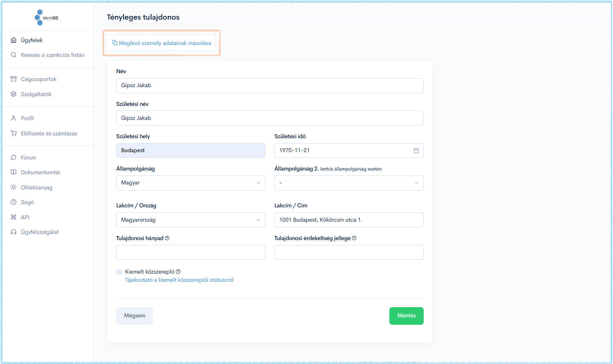Click the Mégsem button
This screenshot has width=613, height=364.
pyautogui.click(x=135, y=316)
